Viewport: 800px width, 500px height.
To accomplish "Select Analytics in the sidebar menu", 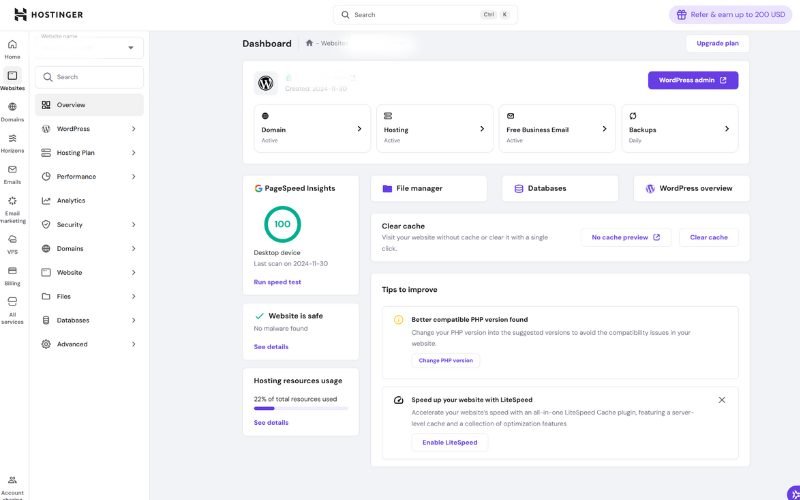I will [89, 201].
